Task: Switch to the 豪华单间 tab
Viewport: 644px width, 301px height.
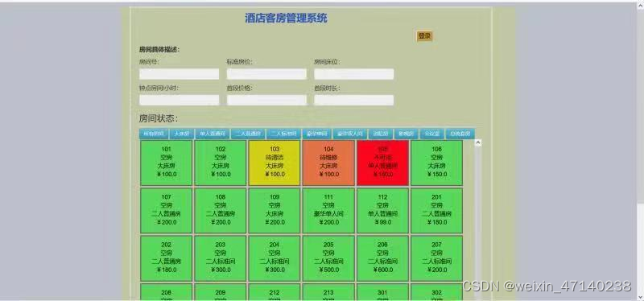Action: coord(316,134)
